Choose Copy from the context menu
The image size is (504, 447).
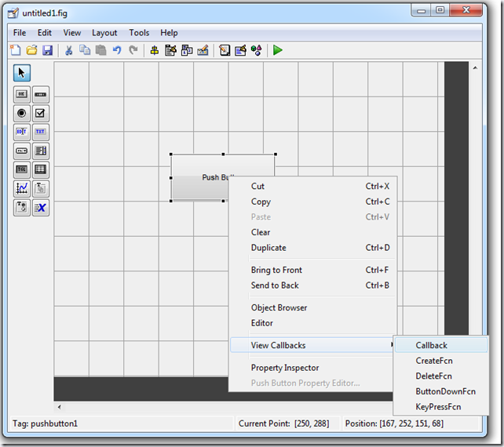click(314, 202)
